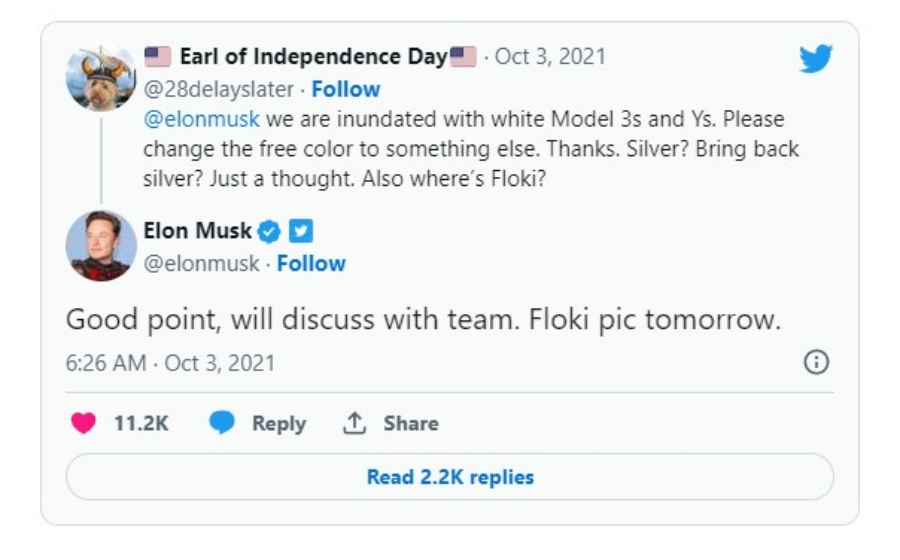Open Earl of Independence Day's dog avatar
The image size is (900, 560).
tap(100, 78)
